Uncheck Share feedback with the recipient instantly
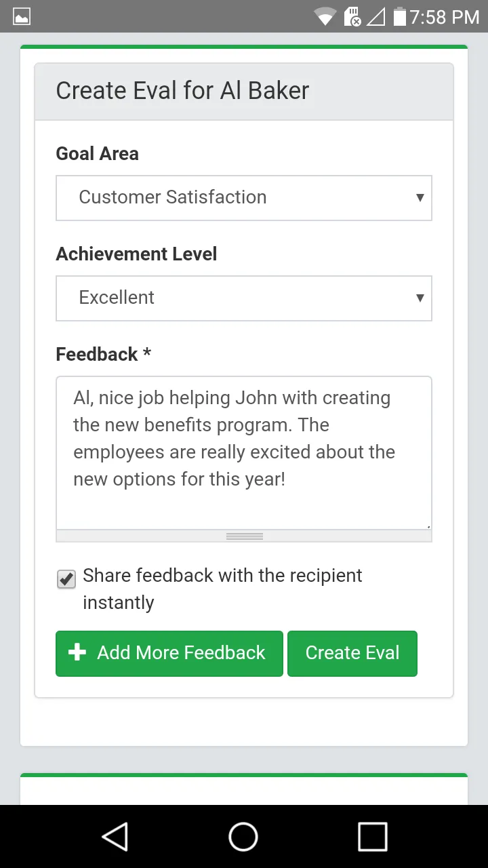This screenshot has width=488, height=868. pyautogui.click(x=66, y=579)
